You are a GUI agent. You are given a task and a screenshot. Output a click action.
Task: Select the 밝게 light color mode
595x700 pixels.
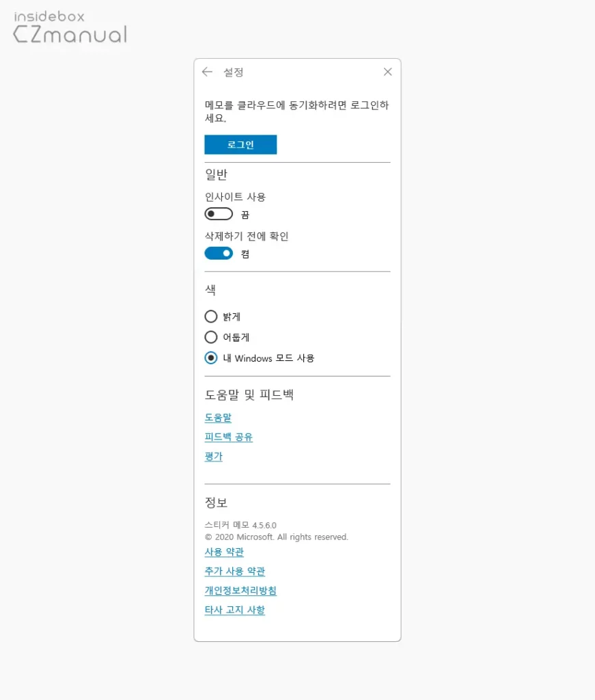click(211, 317)
